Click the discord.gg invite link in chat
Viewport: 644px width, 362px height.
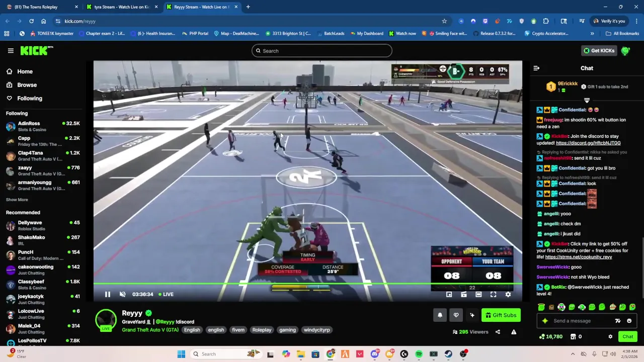tap(588, 143)
